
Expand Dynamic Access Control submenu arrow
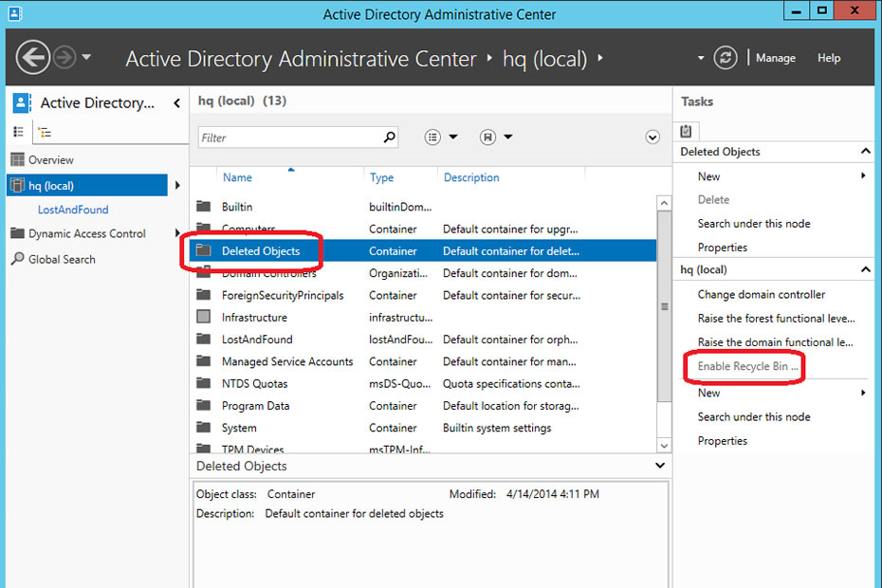coord(177,233)
